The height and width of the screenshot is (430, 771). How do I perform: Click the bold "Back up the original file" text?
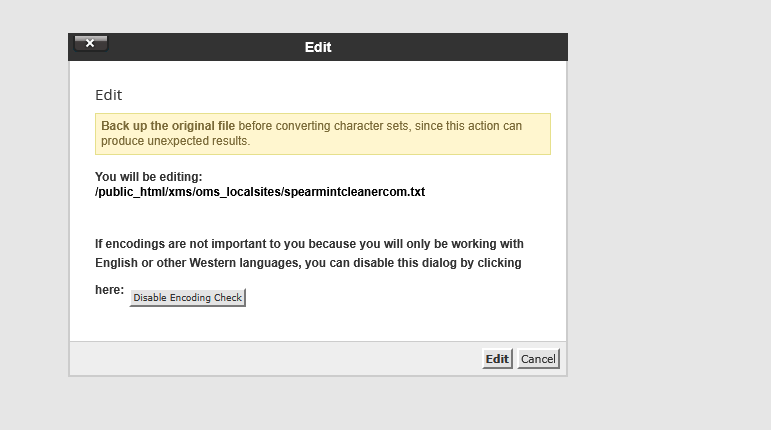pos(168,126)
